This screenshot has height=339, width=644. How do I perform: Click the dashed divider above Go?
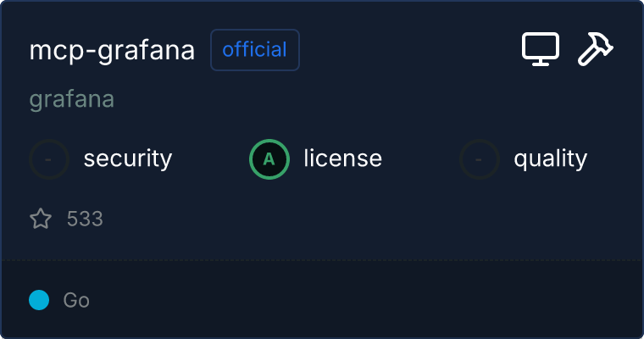click(x=322, y=259)
